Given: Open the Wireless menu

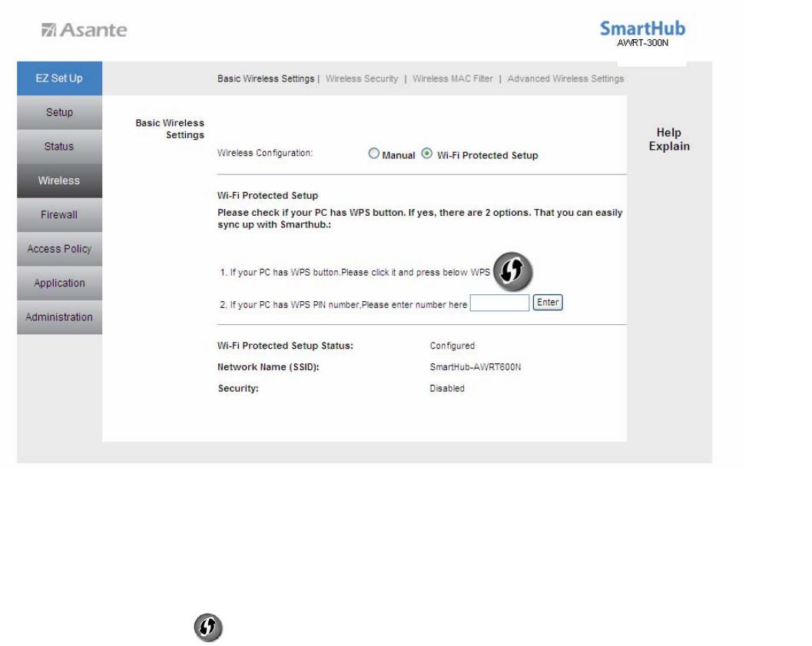Looking at the screenshot, I should (x=60, y=181).
